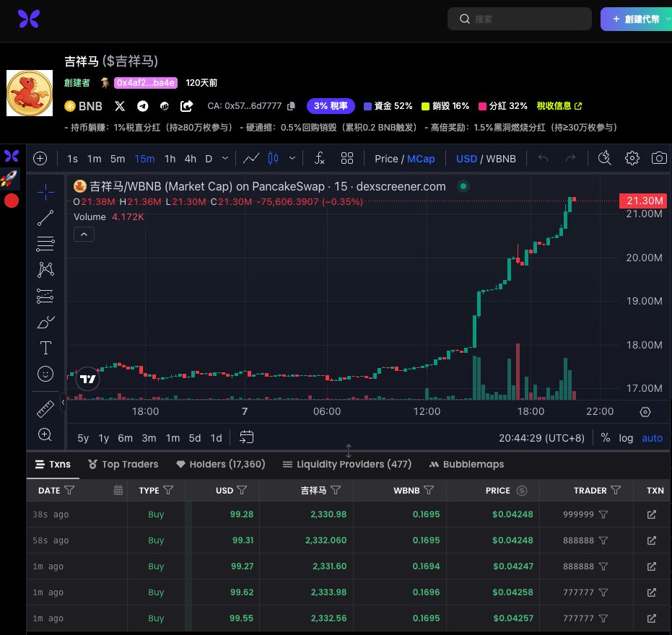Click the 創建代幣 create token button
Viewport: 672px width, 635px height.
point(636,19)
